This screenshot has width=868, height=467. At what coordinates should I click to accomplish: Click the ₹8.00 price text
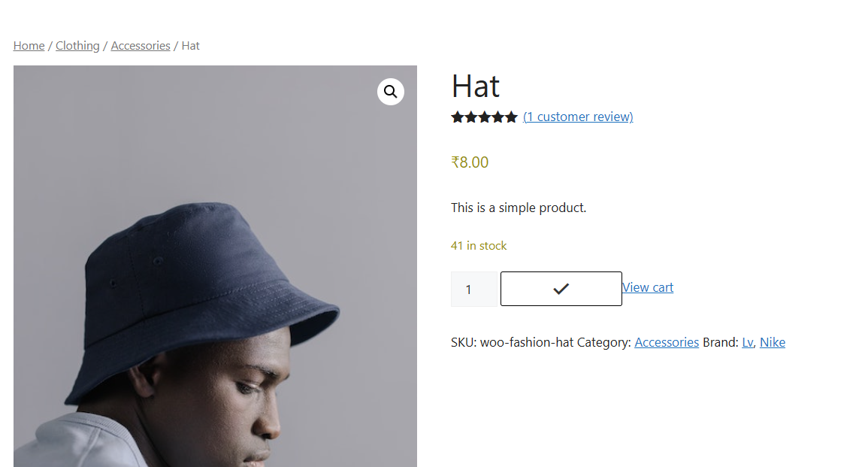pos(470,162)
